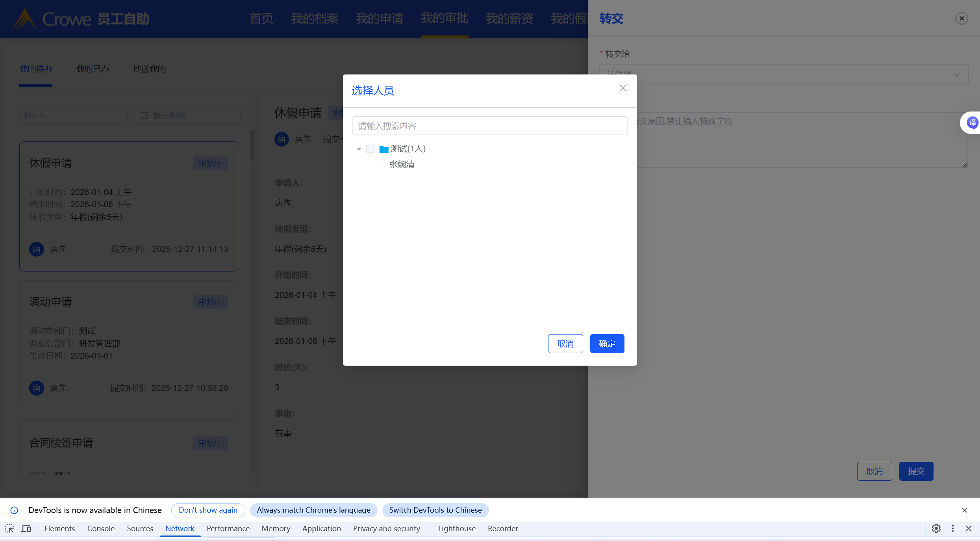Check the 测试(1人) department checkbox

point(370,149)
